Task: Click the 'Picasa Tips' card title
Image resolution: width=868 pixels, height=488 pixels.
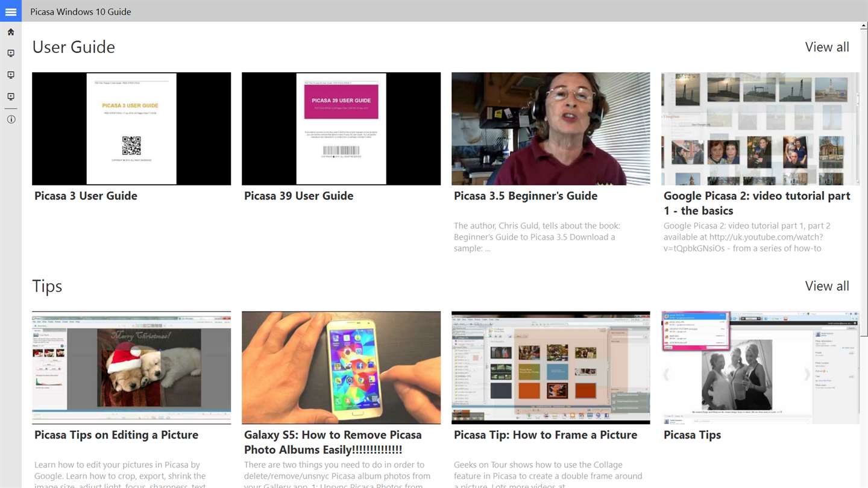Action: (x=692, y=435)
